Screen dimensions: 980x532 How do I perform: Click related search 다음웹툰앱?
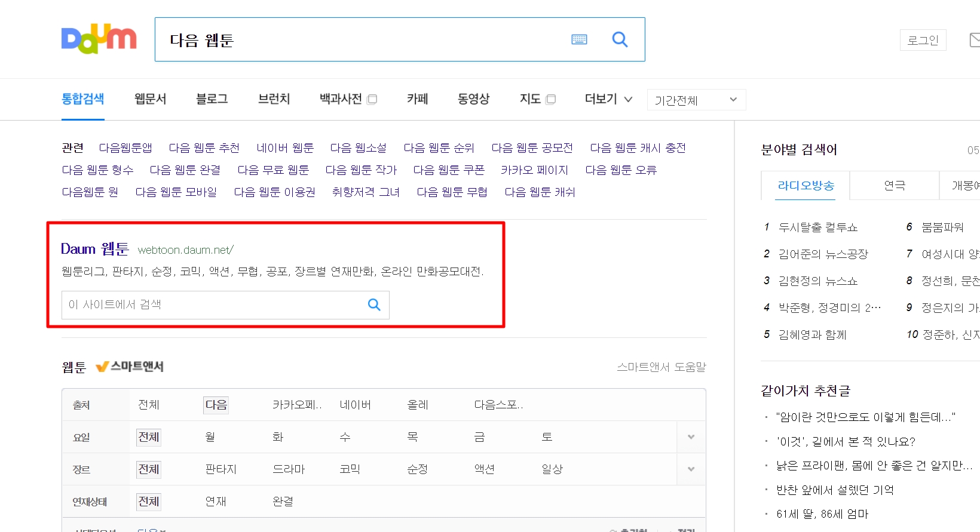pyautogui.click(x=125, y=148)
